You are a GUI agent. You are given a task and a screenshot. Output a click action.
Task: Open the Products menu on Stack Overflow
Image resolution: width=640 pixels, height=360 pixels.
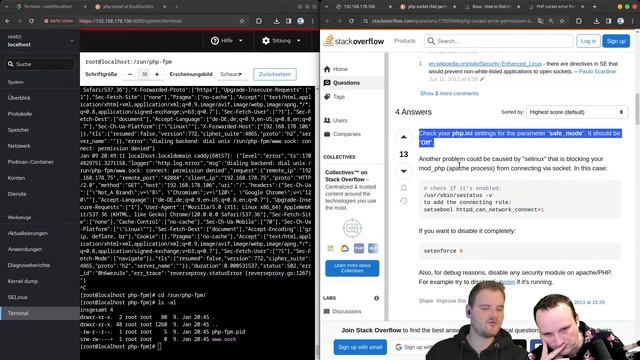pyautogui.click(x=404, y=41)
